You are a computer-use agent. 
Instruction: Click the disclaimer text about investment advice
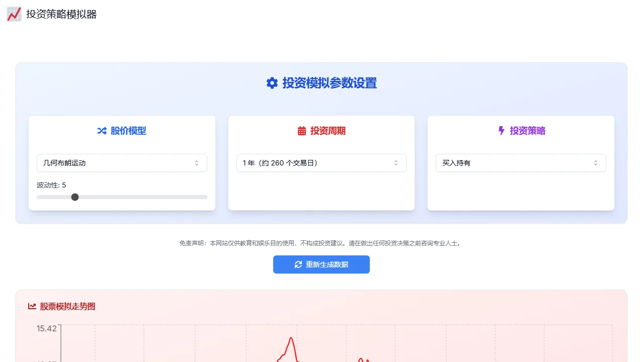tap(321, 243)
